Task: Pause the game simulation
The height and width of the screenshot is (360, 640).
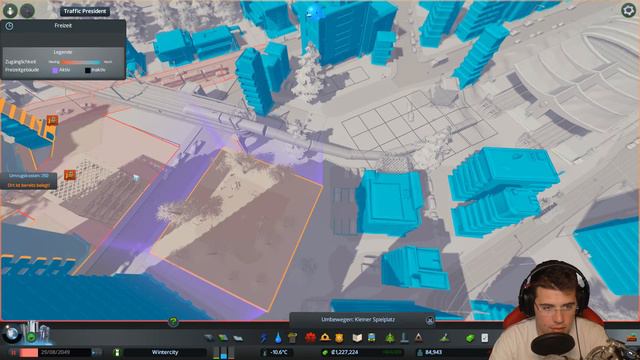Action: point(13,352)
